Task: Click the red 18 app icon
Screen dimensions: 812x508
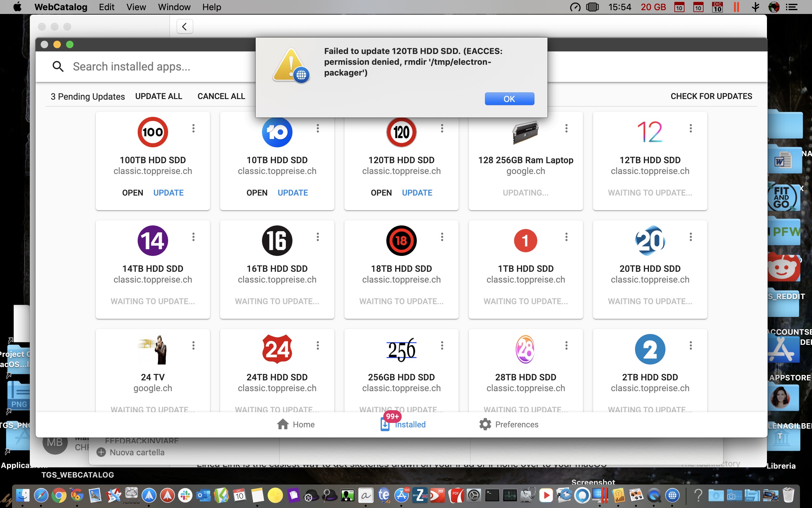Action: [x=401, y=241]
